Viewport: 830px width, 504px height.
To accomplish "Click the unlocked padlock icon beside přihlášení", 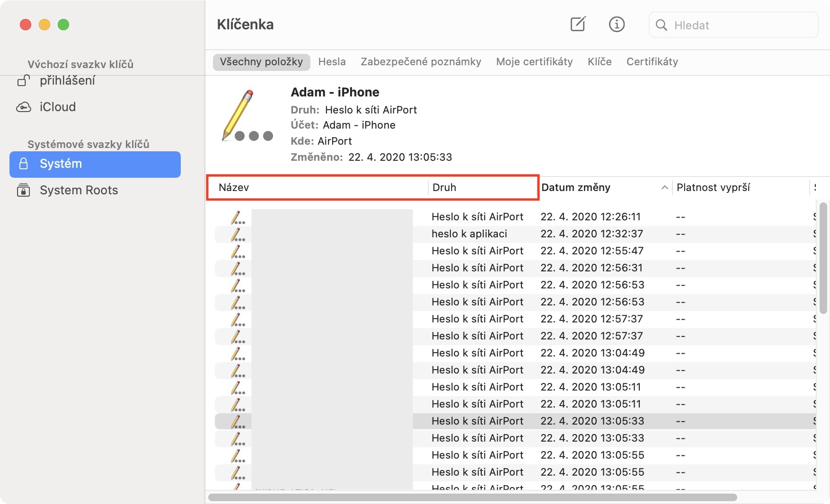I will tap(24, 81).
